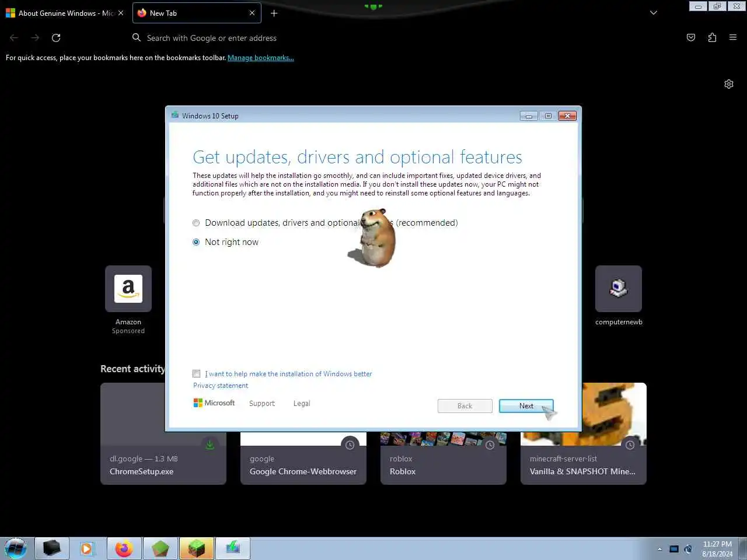Screen dimensions: 747x560
Task: Close the New Tab tab
Action: 252,13
